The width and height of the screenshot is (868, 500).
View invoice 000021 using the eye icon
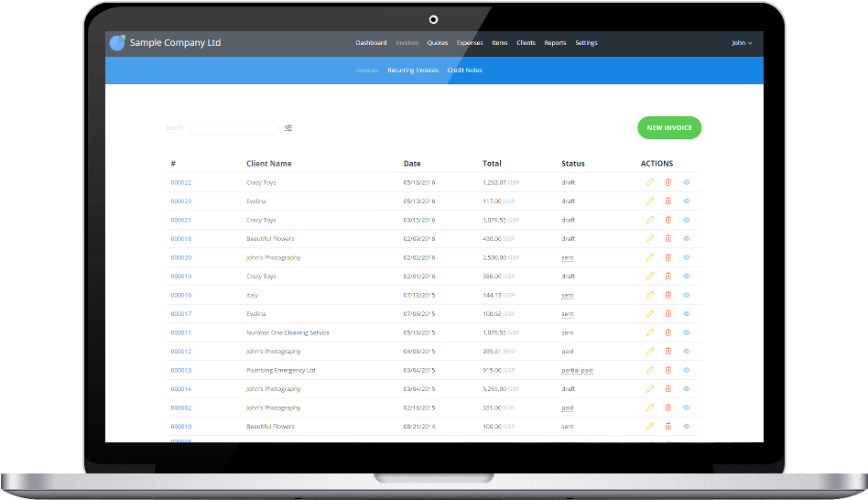[687, 220]
